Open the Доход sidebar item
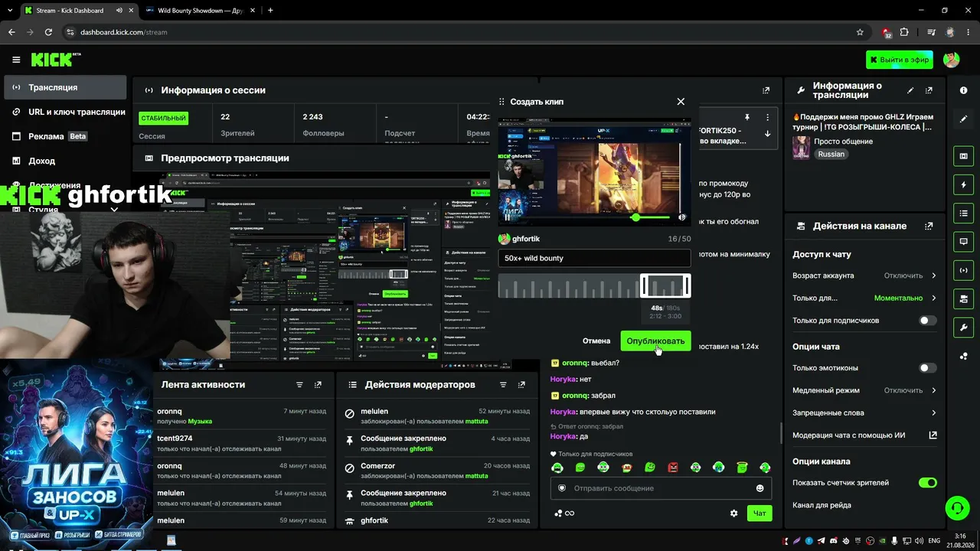This screenshot has width=980, height=551. tap(65, 161)
